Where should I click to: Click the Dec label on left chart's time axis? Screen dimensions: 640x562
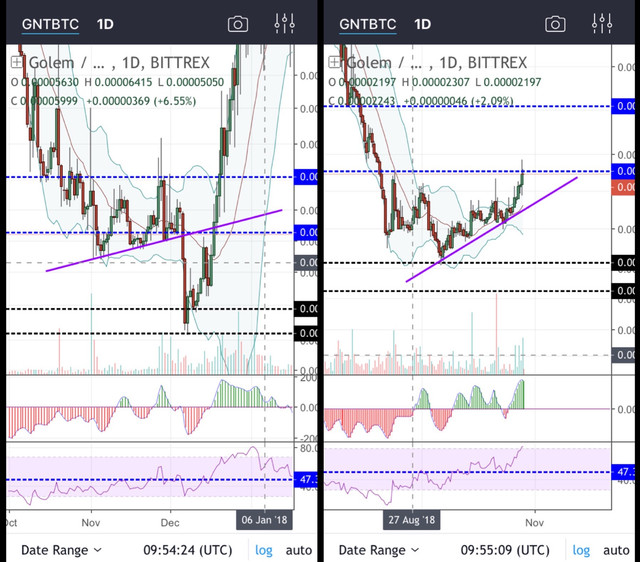pyautogui.click(x=170, y=522)
